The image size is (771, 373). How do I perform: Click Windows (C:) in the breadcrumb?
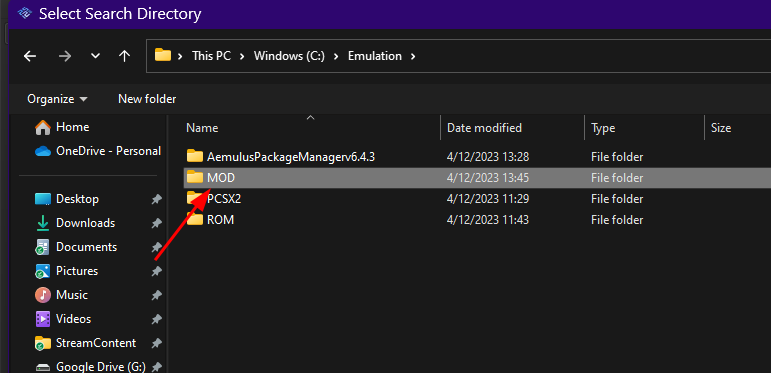289,56
